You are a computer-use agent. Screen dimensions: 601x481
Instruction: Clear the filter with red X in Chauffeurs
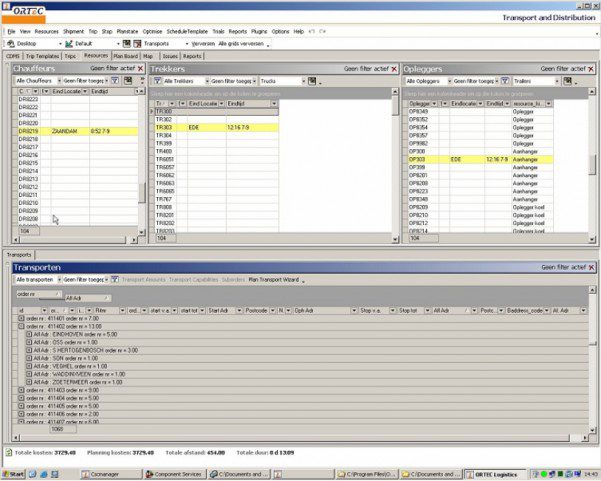pyautogui.click(x=141, y=69)
